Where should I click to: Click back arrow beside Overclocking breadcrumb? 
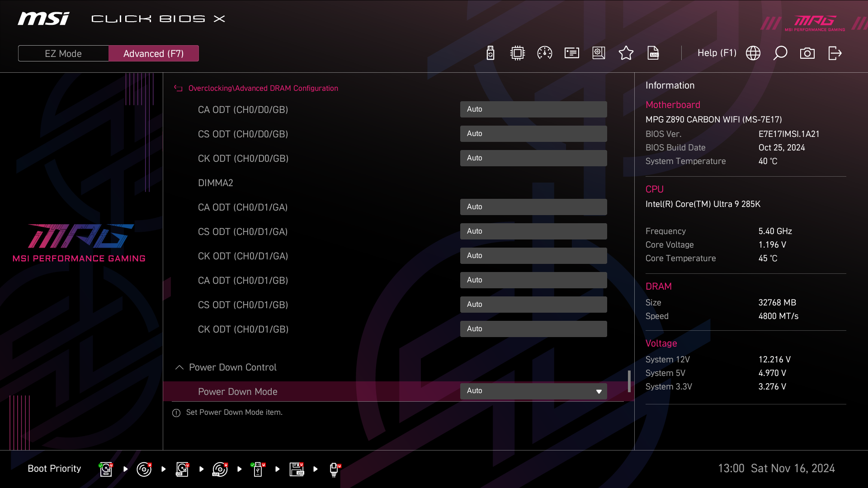coord(179,89)
